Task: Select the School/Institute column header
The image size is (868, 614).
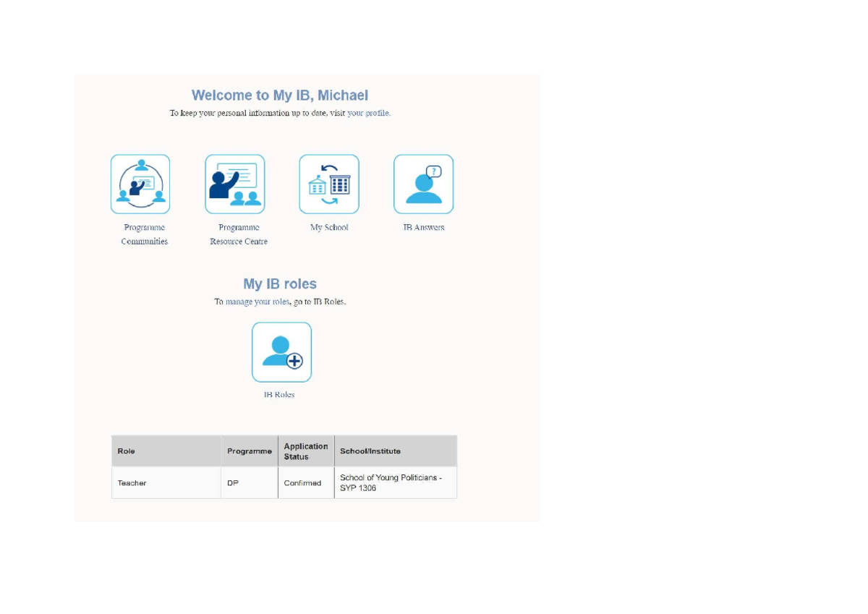Action: pyautogui.click(x=396, y=451)
